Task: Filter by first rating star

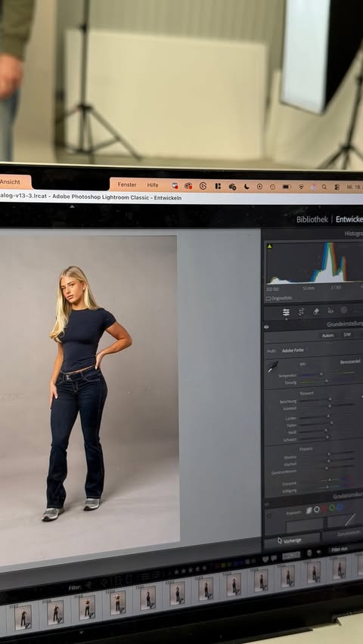Action: click(177, 571)
